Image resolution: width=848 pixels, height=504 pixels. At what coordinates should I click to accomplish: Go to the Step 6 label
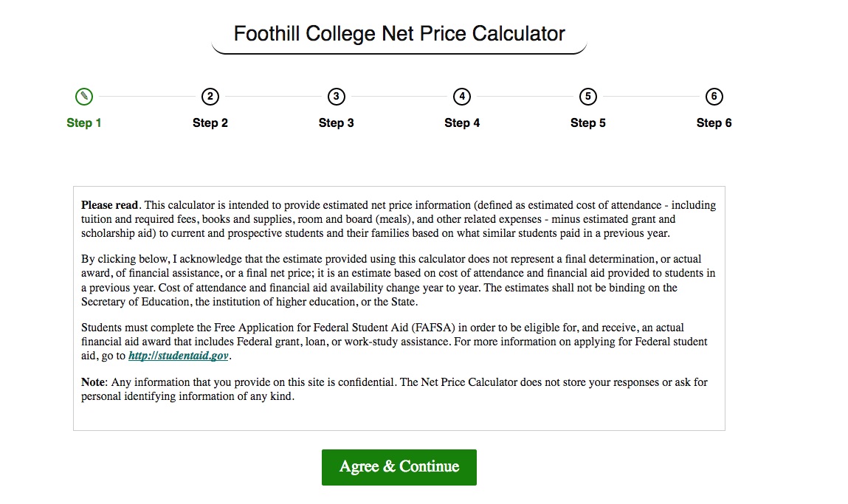[714, 122]
